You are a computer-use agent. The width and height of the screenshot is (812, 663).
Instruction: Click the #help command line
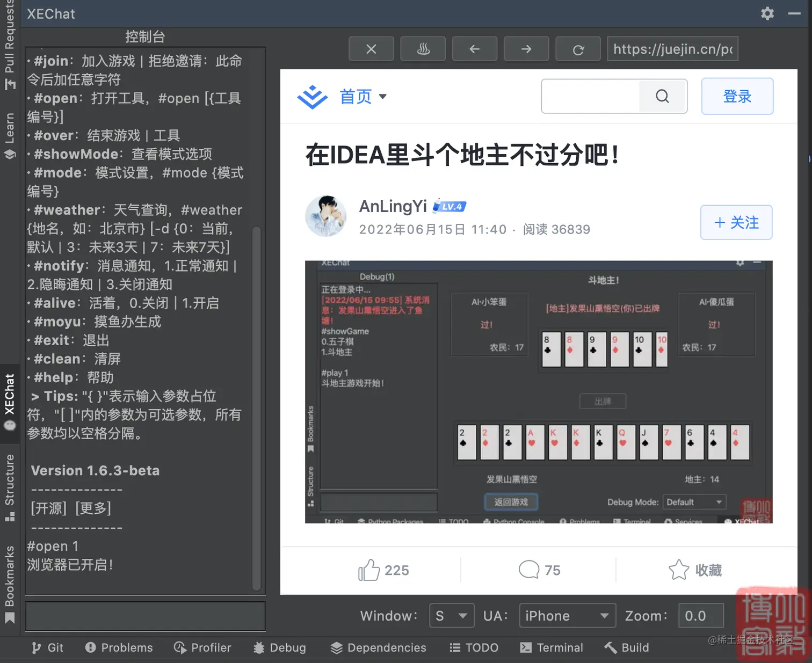pyautogui.click(x=71, y=377)
